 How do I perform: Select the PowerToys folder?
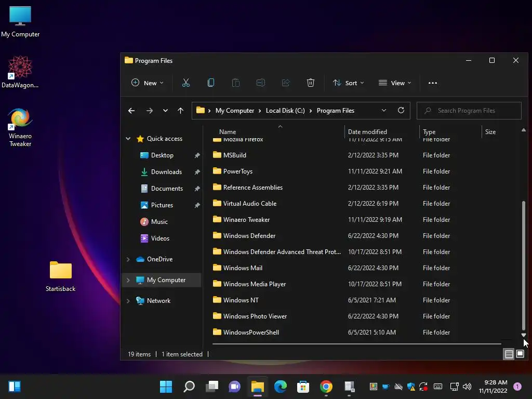[x=237, y=171]
